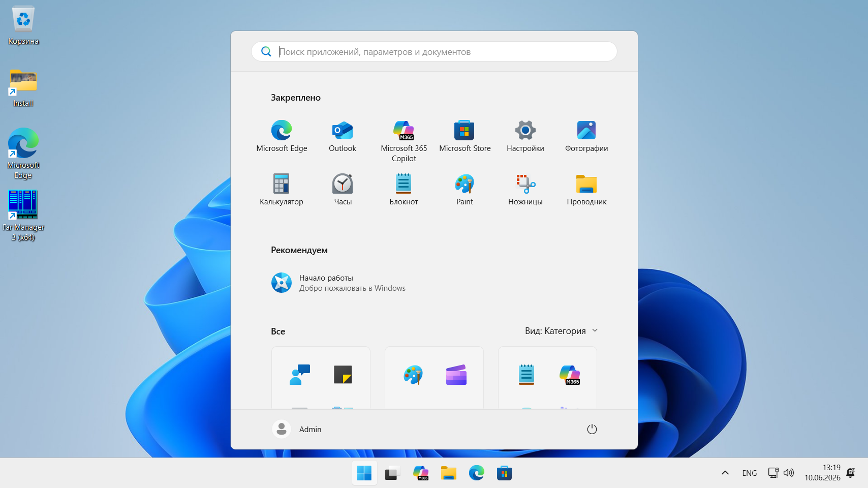The height and width of the screenshot is (488, 868).
Task: Click the search magnifier icon
Action: click(266, 51)
